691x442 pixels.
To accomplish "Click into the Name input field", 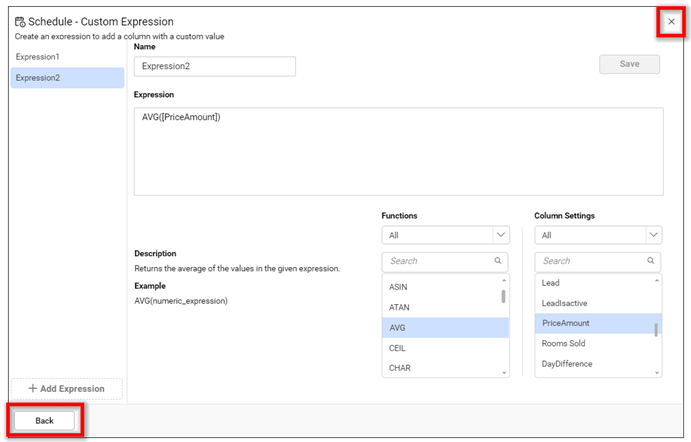I will click(x=214, y=66).
